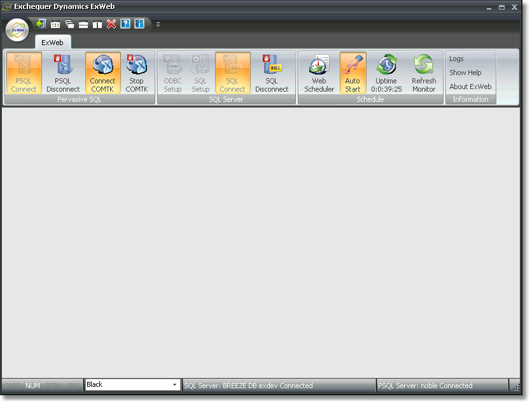Toggle the Auto Start button
532x406 pixels.
[x=353, y=73]
